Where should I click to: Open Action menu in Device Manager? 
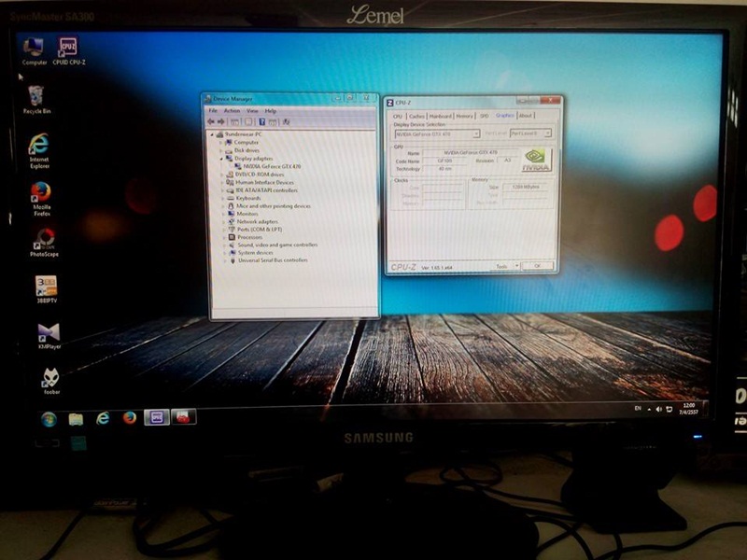click(232, 110)
